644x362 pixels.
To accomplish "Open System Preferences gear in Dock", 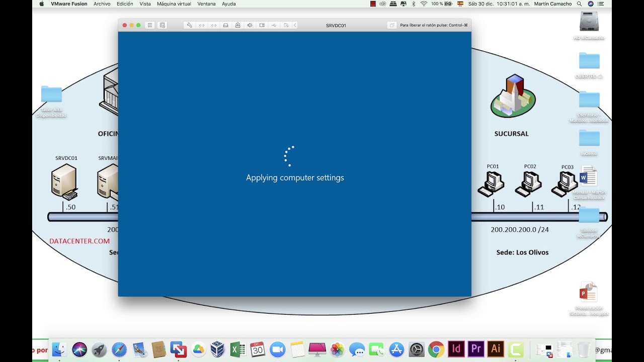I will pyautogui.click(x=417, y=349).
